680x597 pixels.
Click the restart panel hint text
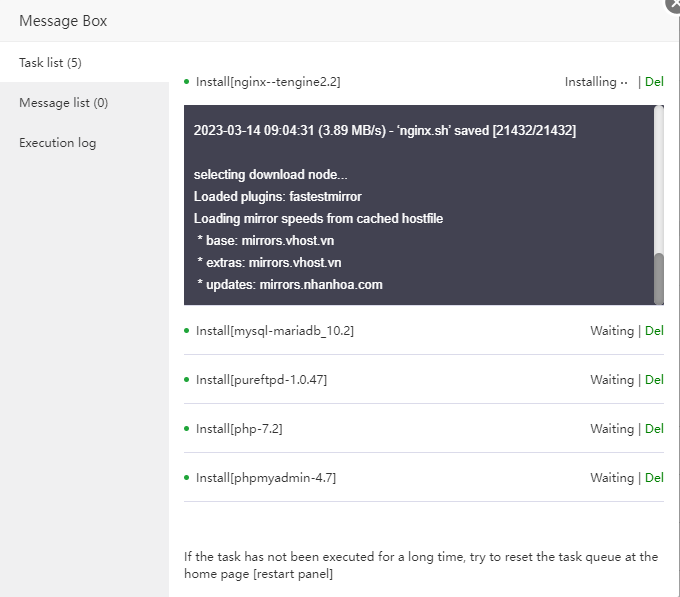[421, 565]
